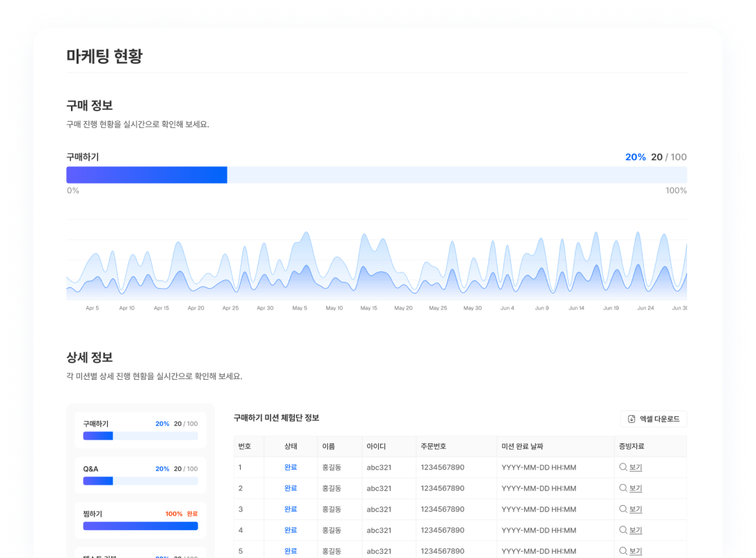This screenshot has height=558, width=756.
Task: Click the 주문번호 column header
Action: click(x=433, y=447)
